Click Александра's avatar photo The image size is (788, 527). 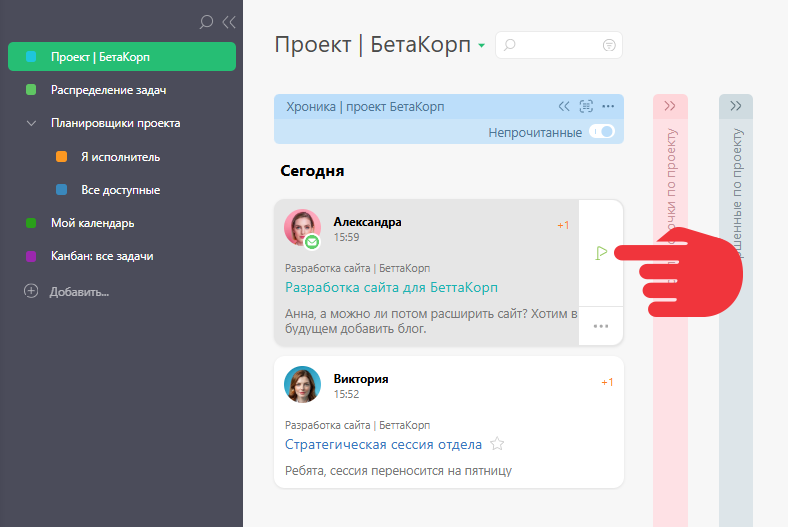click(x=302, y=227)
